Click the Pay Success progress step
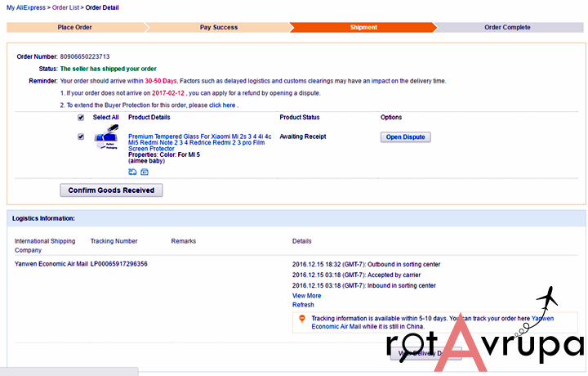Viewport: 588px width, 376px height. click(219, 27)
